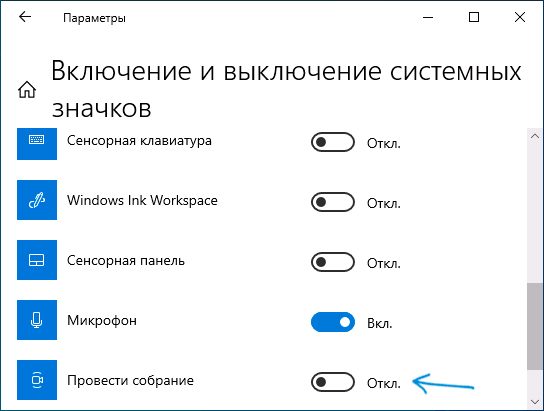Click the microphone icon tile
544x411 pixels.
(x=37, y=320)
